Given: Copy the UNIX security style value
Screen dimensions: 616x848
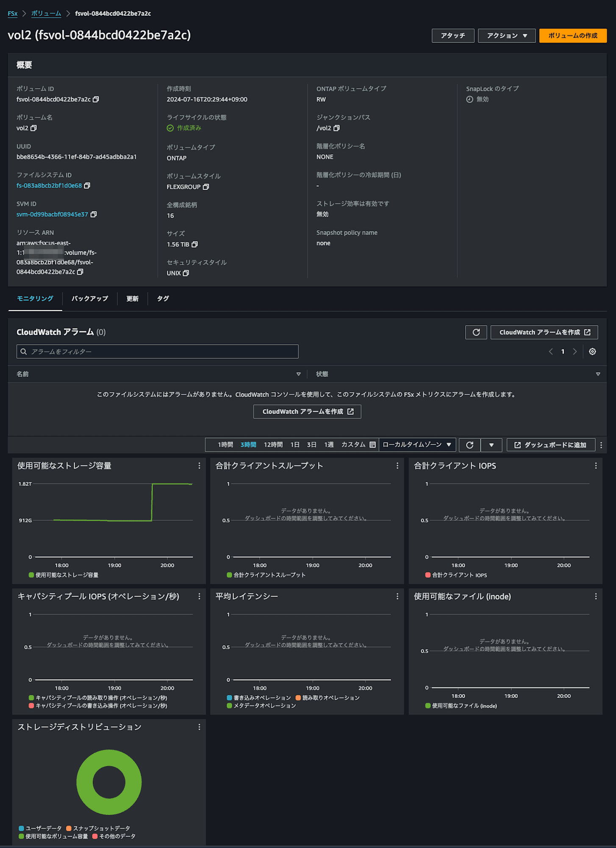Looking at the screenshot, I should [x=186, y=273].
